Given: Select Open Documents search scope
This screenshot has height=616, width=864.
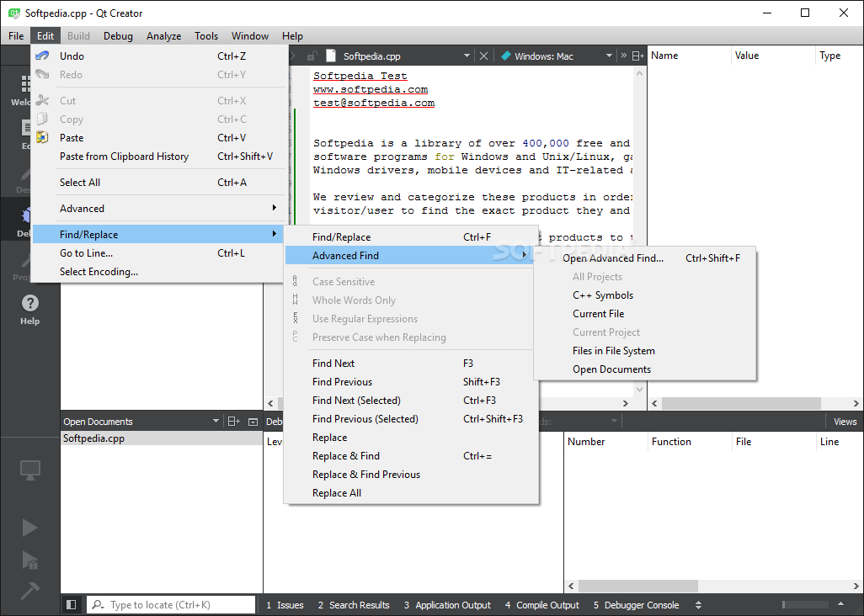Looking at the screenshot, I should pyautogui.click(x=645, y=369).
